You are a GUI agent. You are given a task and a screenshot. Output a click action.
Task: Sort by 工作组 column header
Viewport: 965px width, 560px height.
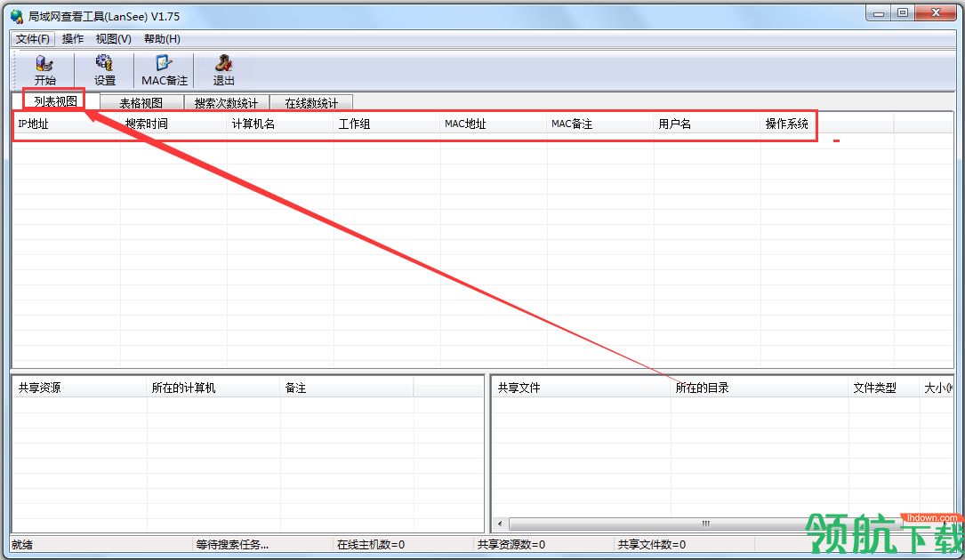point(387,124)
